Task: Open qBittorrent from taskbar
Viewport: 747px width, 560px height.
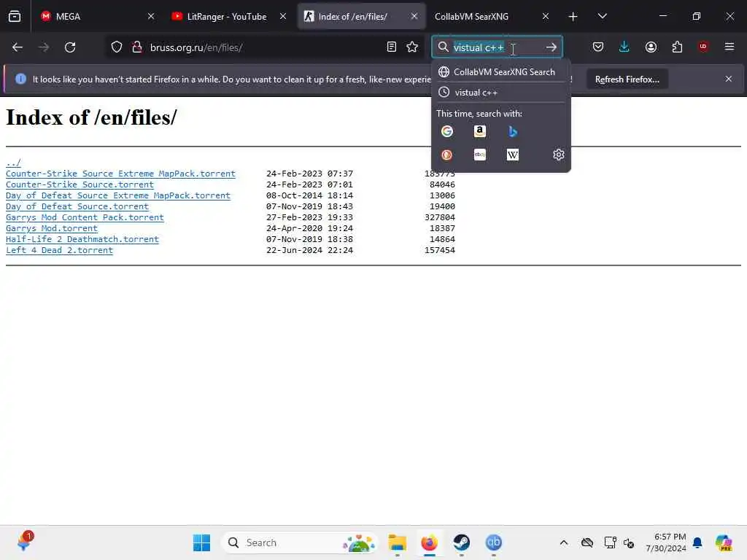Action: 494,542
